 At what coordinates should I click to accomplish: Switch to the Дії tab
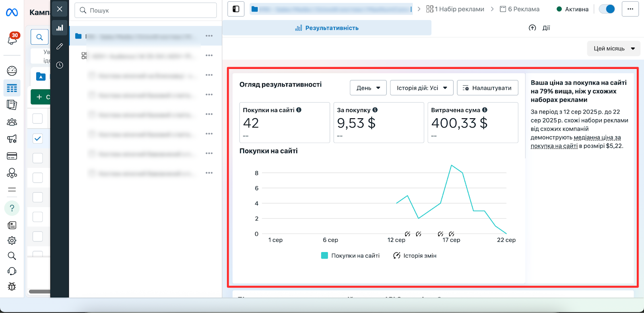point(539,28)
